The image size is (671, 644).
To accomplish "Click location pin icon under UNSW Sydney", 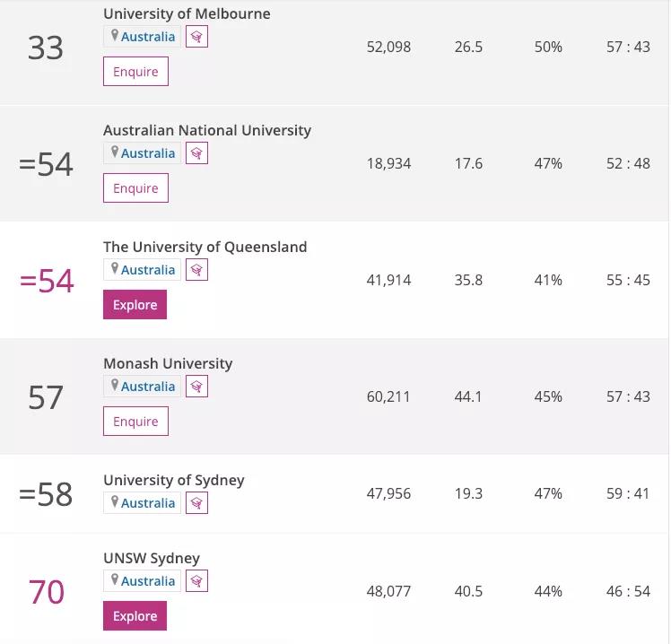I will [114, 579].
